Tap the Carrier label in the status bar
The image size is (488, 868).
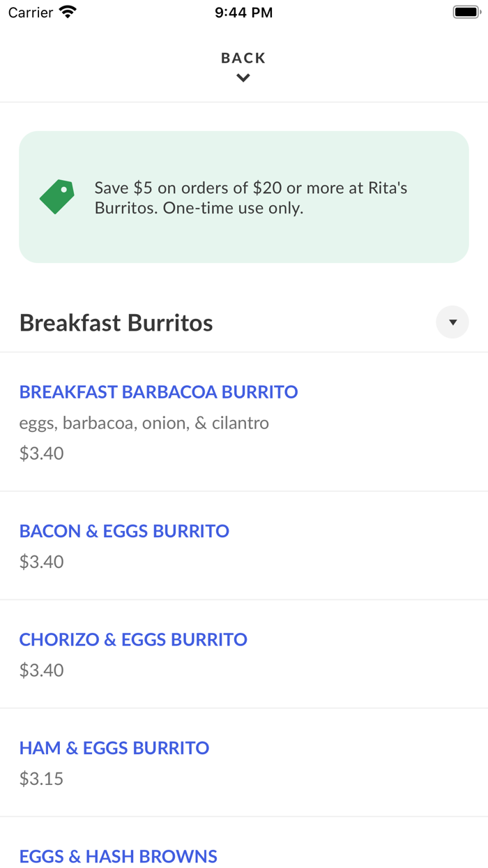(x=29, y=12)
